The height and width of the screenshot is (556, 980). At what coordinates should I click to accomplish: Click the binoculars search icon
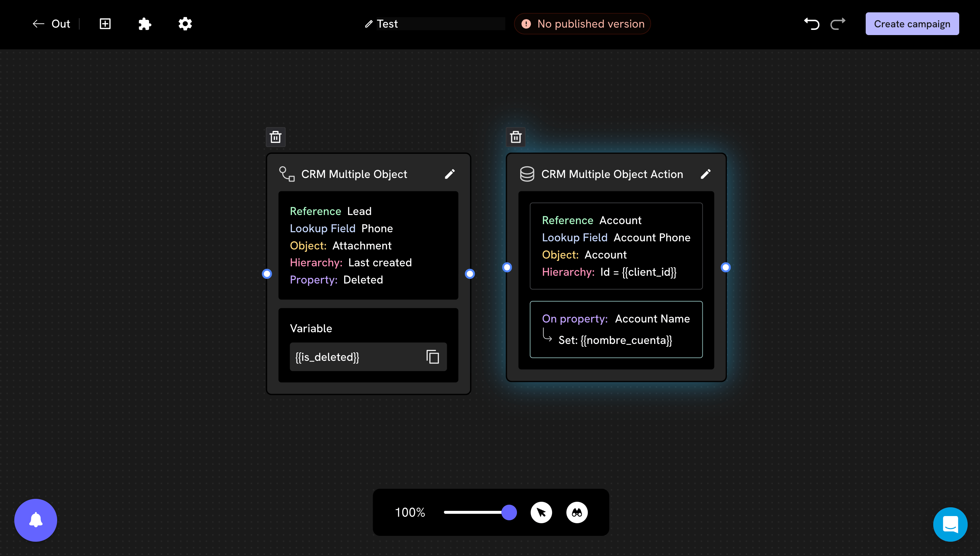click(577, 512)
